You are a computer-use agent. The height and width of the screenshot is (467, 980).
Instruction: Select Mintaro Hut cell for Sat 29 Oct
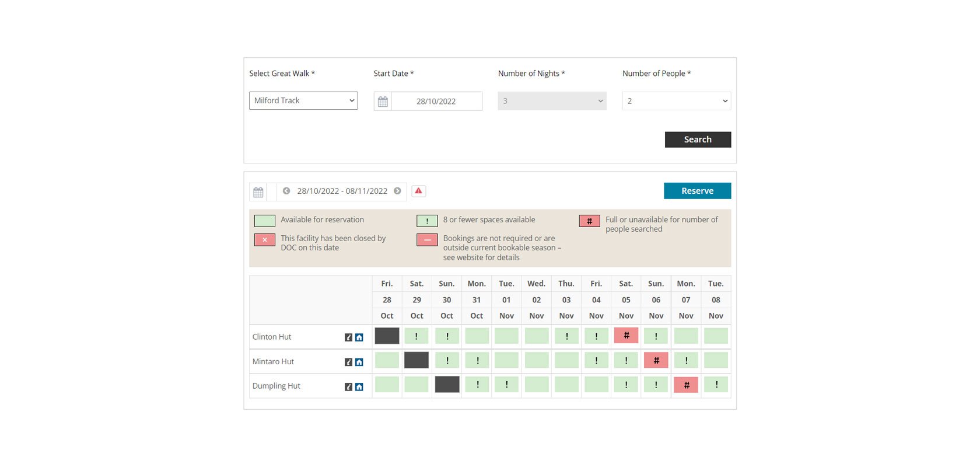point(416,360)
